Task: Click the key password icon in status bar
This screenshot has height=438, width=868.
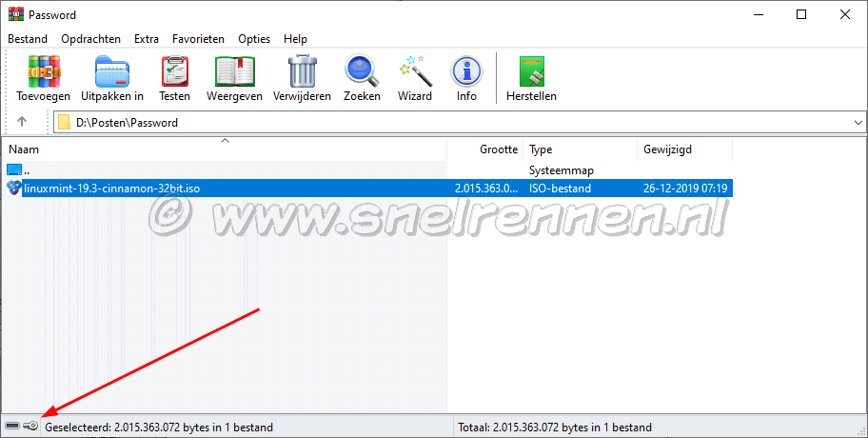Action: [x=30, y=426]
